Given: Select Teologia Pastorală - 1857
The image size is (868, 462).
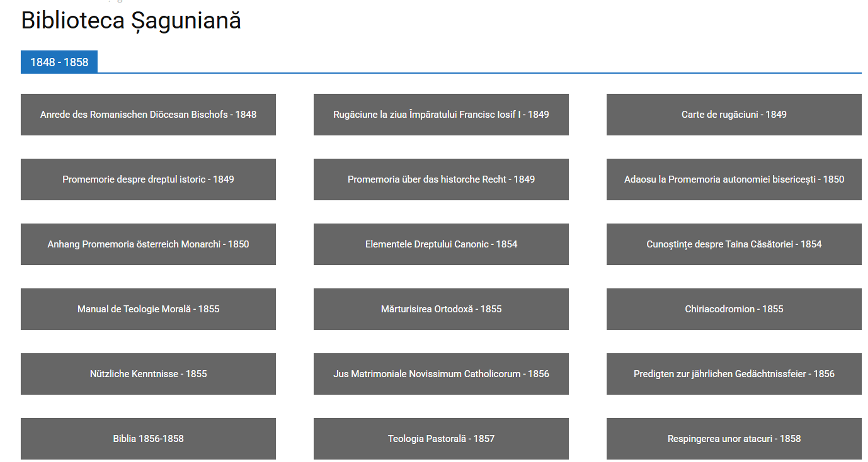Looking at the screenshot, I should (441, 438).
